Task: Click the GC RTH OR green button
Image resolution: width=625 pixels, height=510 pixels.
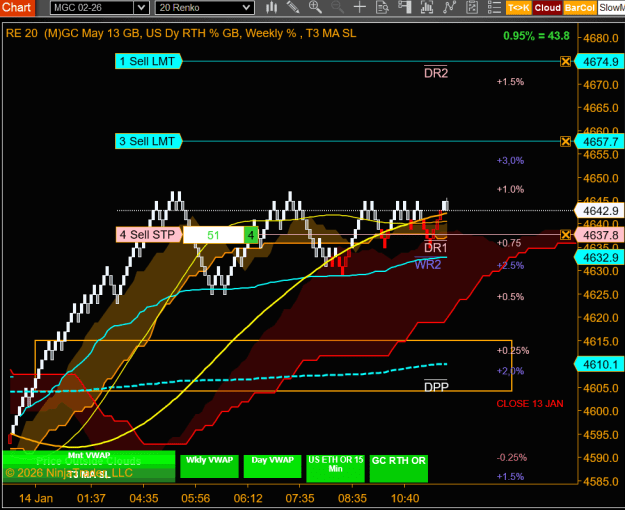Action: (399, 468)
